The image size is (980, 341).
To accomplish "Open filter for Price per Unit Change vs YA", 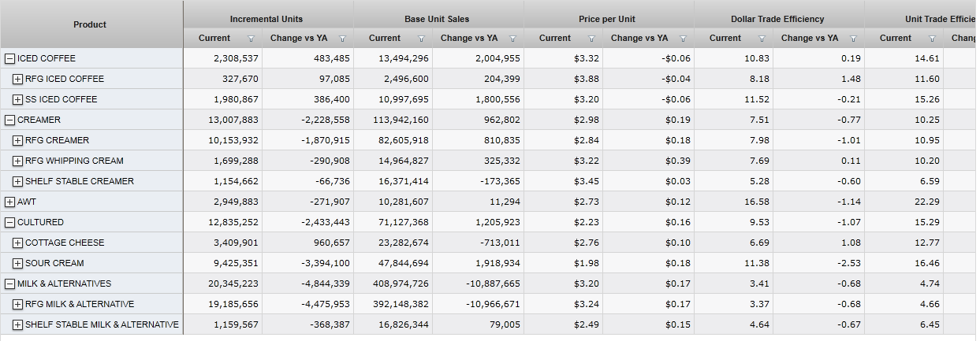I will point(683,39).
